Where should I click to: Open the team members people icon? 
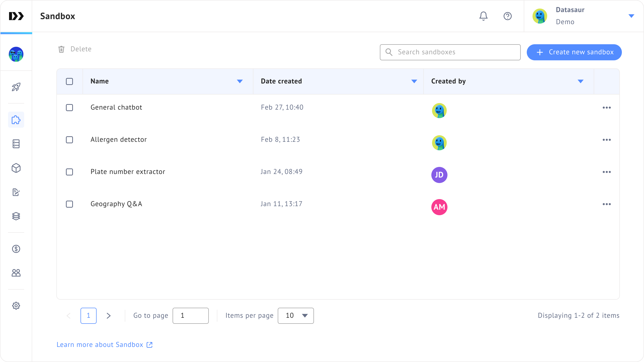[x=16, y=273]
